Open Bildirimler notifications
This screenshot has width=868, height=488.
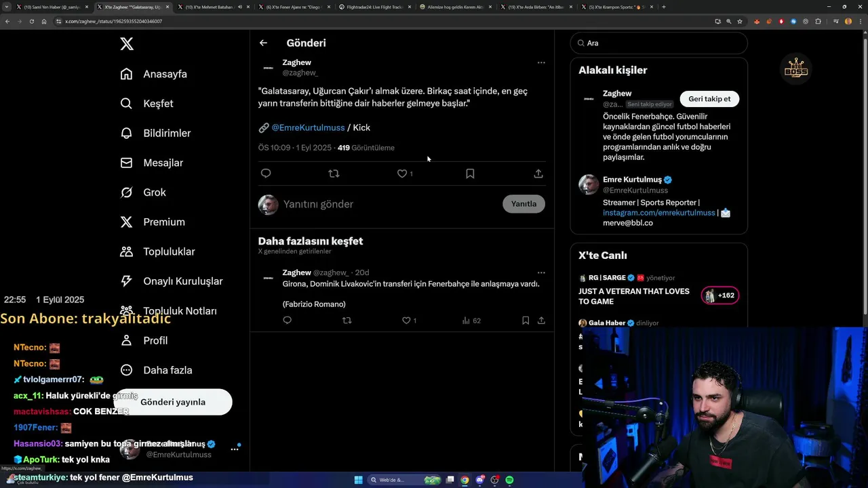point(155,134)
